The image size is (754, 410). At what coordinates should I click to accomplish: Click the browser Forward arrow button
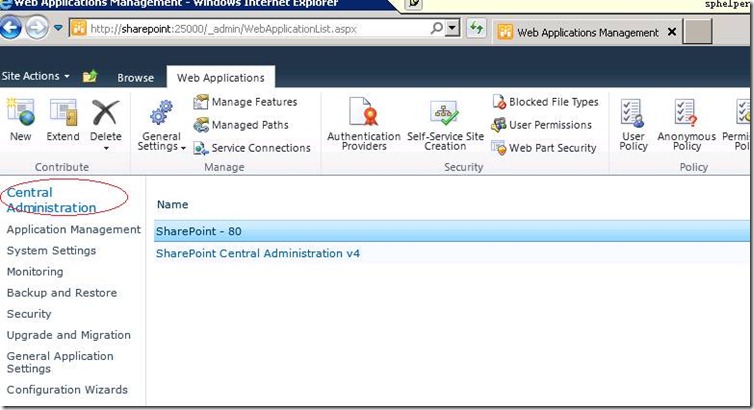coord(37,28)
